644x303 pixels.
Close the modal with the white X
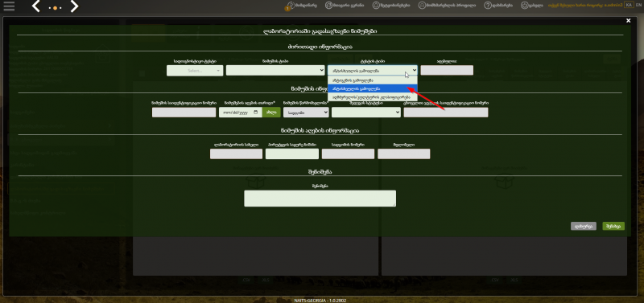(628, 21)
